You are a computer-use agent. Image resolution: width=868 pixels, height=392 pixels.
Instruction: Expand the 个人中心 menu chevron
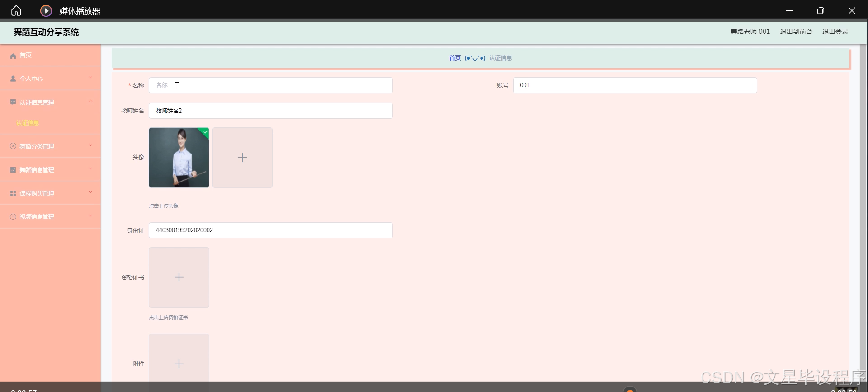[90, 77]
